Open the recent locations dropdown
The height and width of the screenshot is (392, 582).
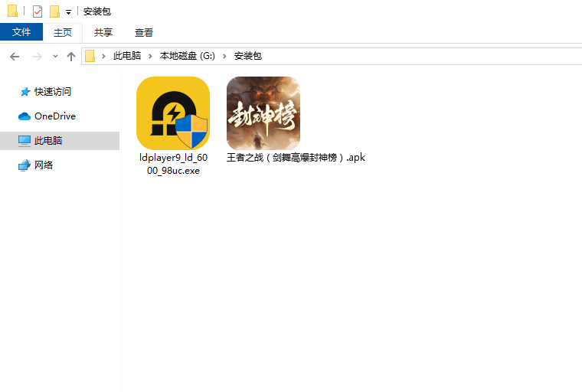(55, 57)
